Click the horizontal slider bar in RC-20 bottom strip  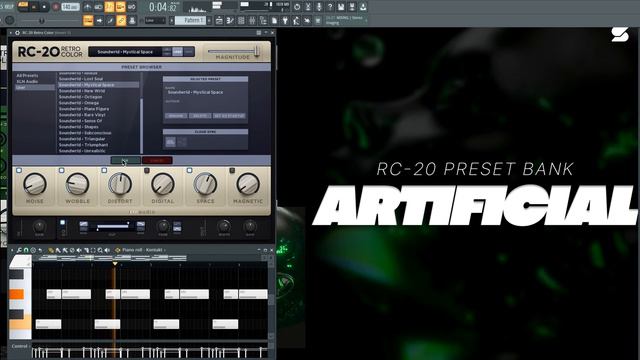click(x=113, y=227)
